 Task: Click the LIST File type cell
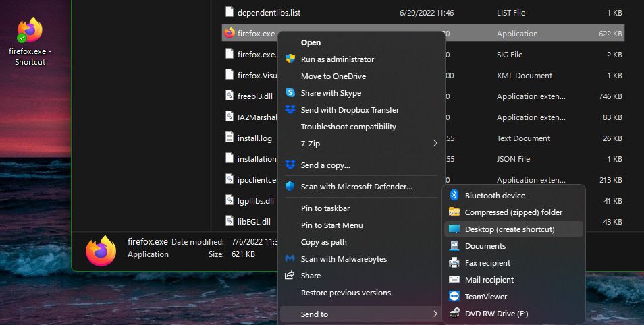[x=511, y=13]
